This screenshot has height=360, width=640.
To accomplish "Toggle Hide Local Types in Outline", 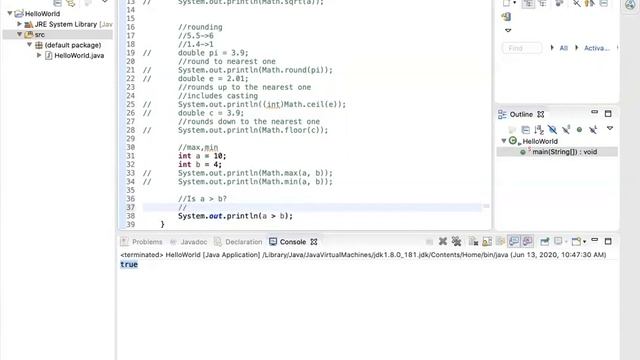I will click(593, 130).
